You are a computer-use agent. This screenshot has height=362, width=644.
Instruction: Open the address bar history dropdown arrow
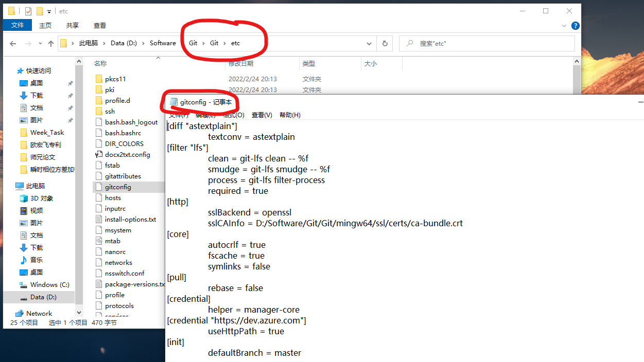[369, 44]
